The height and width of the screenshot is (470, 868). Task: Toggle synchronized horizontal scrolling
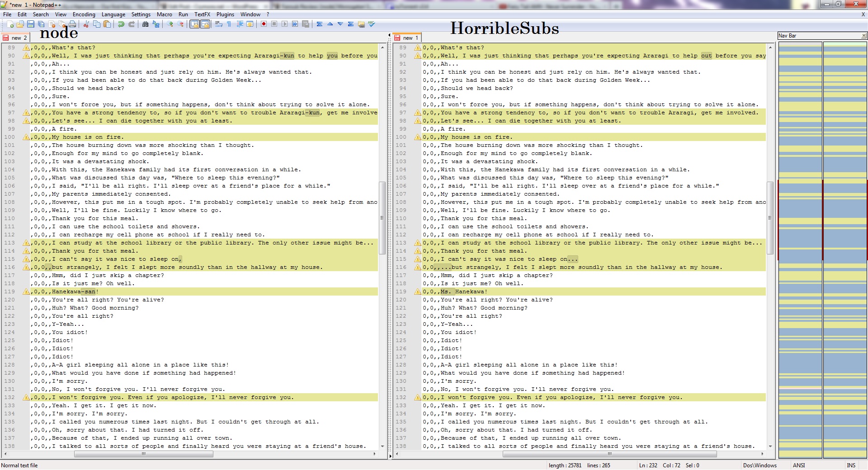coord(205,24)
